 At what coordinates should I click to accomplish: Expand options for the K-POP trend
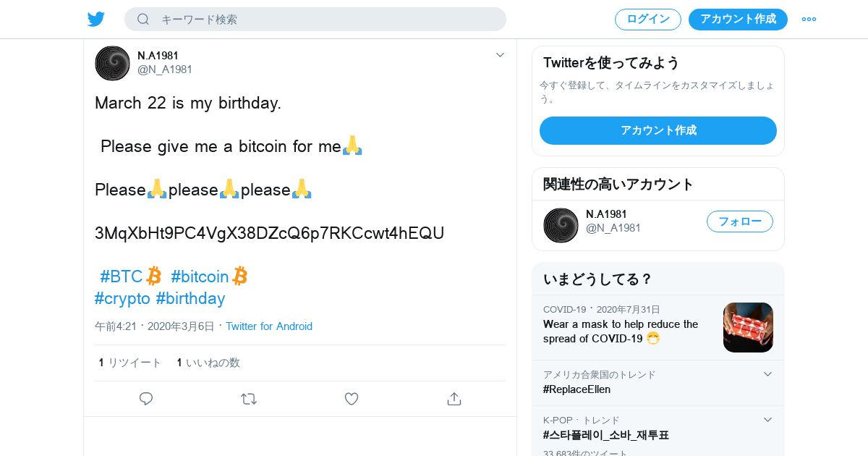[x=767, y=420]
